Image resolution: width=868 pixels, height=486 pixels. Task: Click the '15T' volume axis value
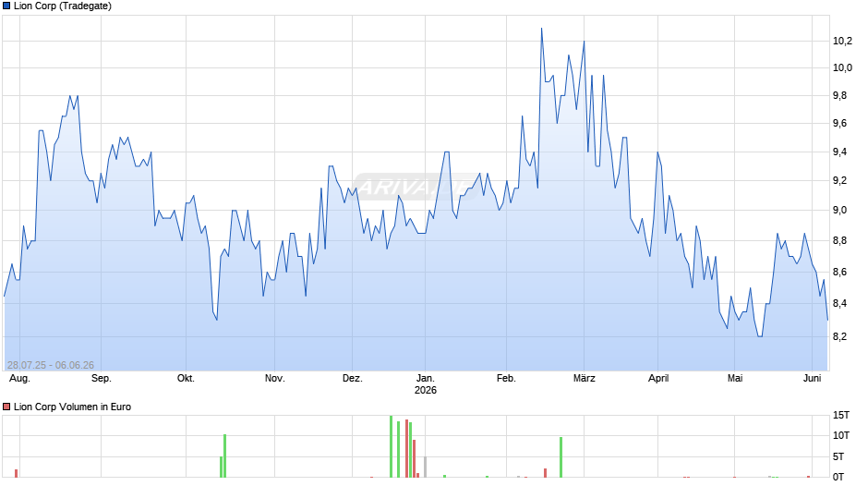[841, 415]
